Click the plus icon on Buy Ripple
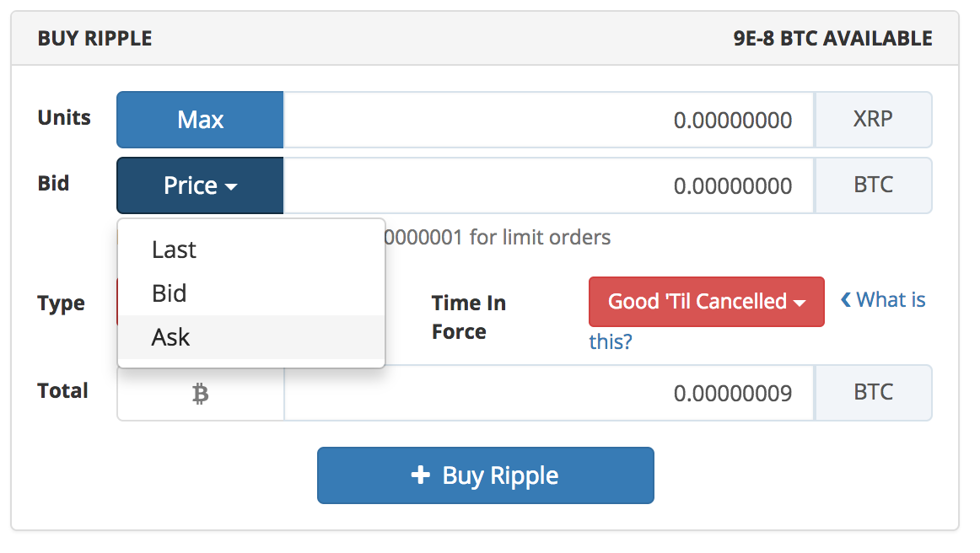Image resolution: width=980 pixels, height=553 pixels. coord(420,475)
